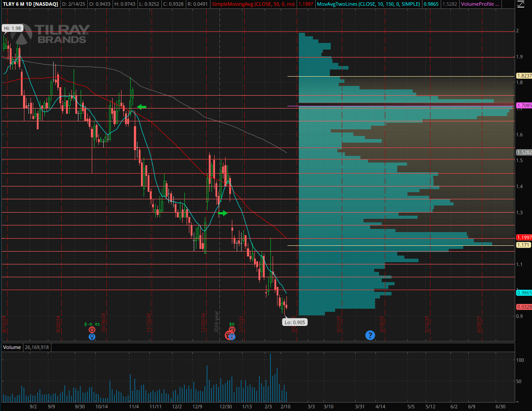Click the Volume panel label
The height and width of the screenshot is (411, 532).
(11, 347)
